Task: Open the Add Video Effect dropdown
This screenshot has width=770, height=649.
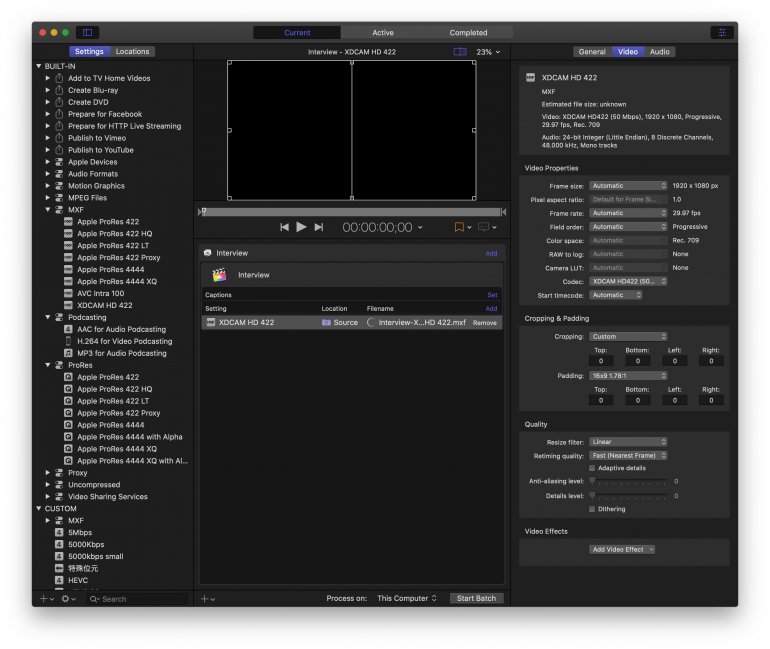Action: [622, 549]
